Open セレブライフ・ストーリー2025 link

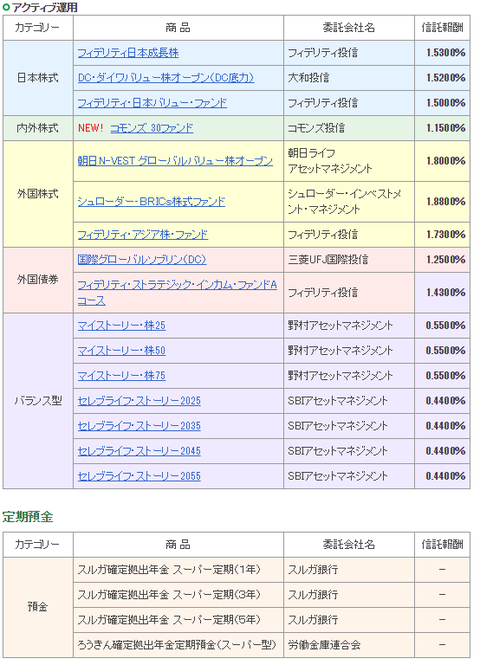click(139, 401)
